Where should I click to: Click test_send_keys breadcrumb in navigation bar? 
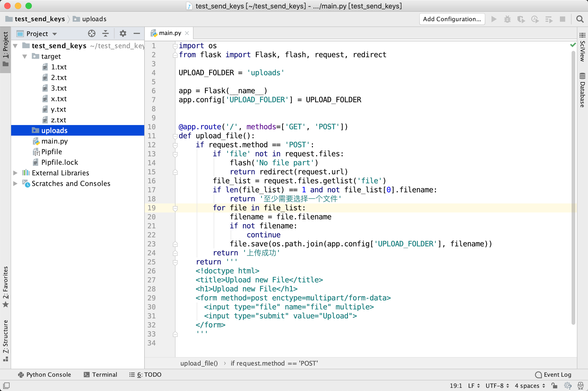[36, 19]
